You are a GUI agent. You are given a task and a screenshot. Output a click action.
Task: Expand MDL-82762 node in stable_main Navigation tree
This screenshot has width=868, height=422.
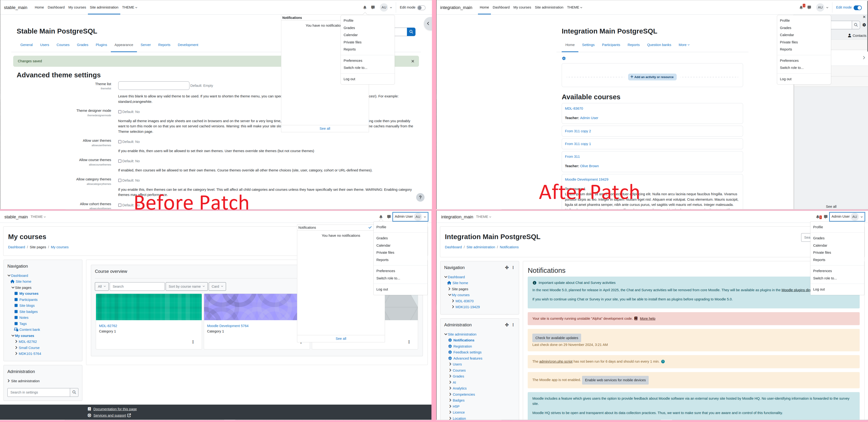(16, 342)
